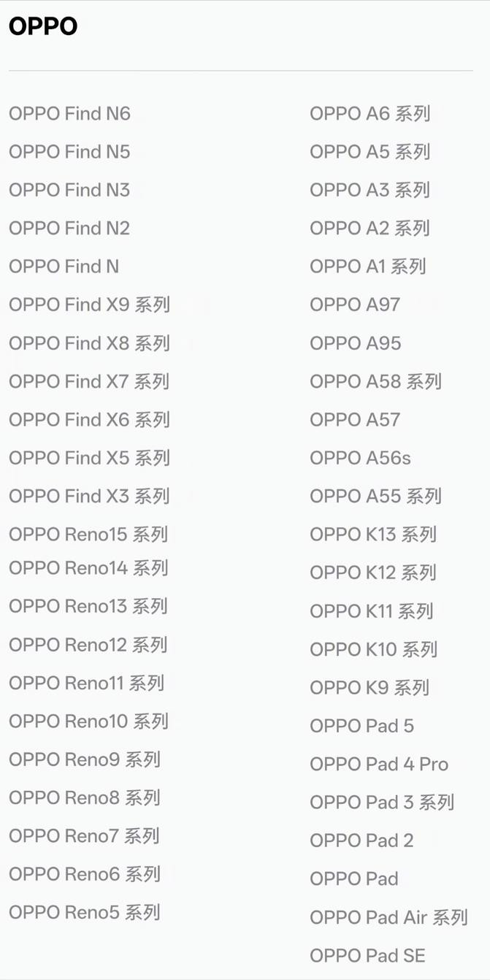Screen dimensions: 490x980
Task: Go to the OPPO Find N page
Action: pos(64,267)
